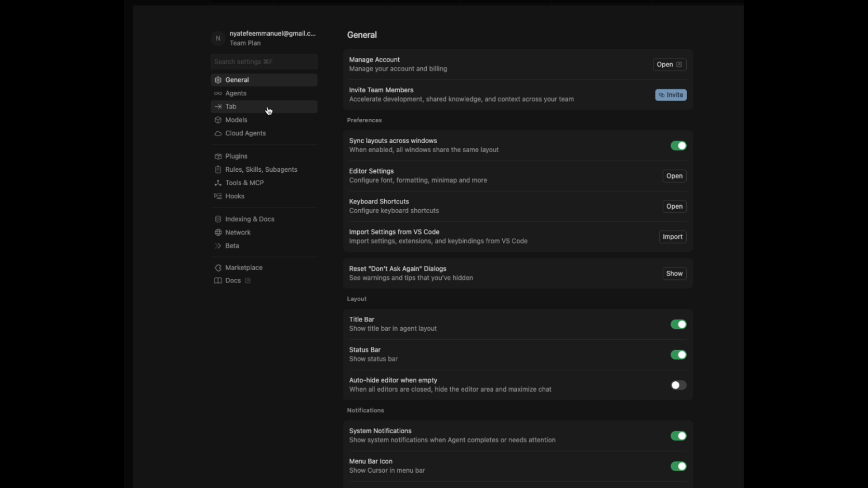This screenshot has width=868, height=488.
Task: Click the N account avatar
Action: 218,38
